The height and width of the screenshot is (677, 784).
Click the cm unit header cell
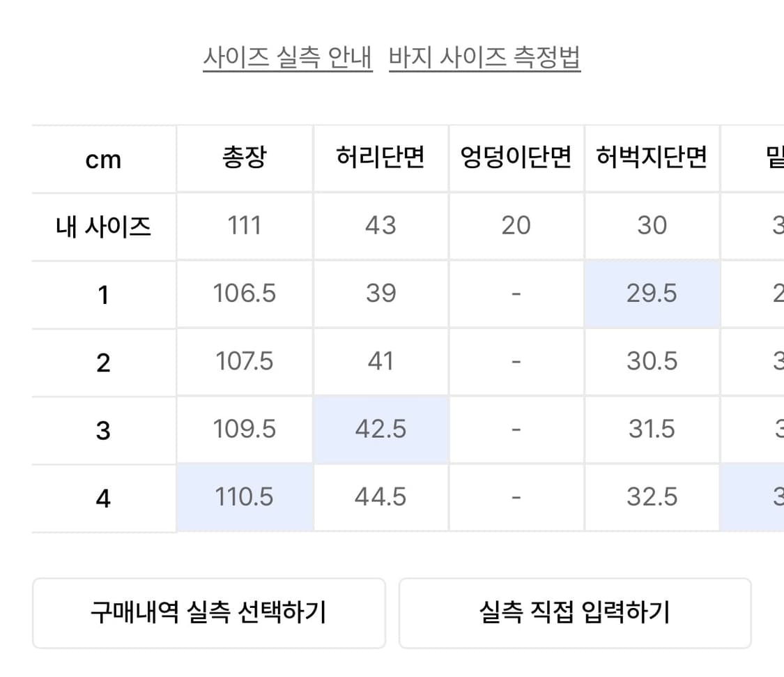[103, 160]
